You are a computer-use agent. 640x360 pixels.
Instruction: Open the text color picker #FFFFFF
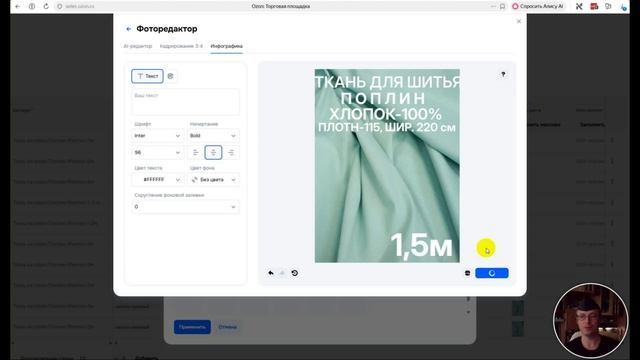click(x=157, y=180)
